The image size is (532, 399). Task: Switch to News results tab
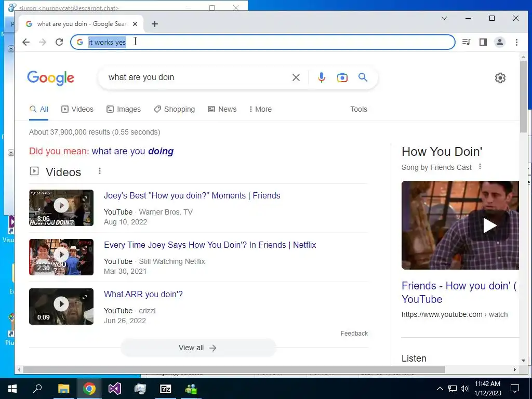click(x=222, y=109)
